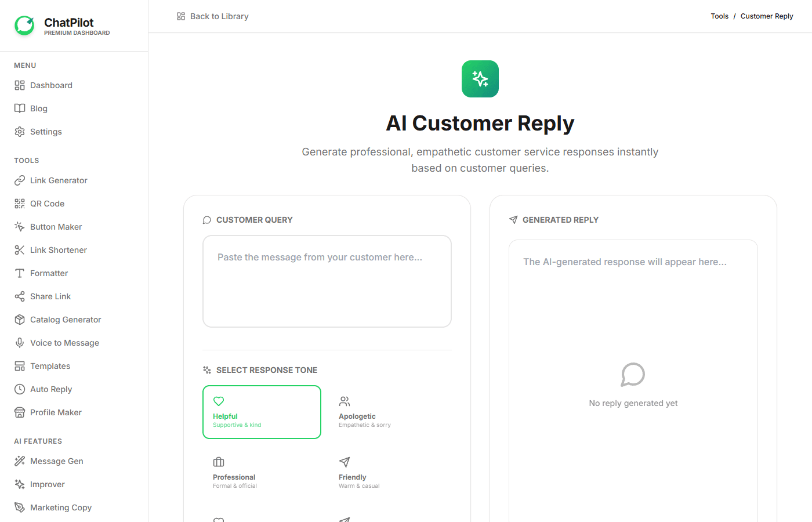Open the Link Shortener tool

click(x=58, y=249)
